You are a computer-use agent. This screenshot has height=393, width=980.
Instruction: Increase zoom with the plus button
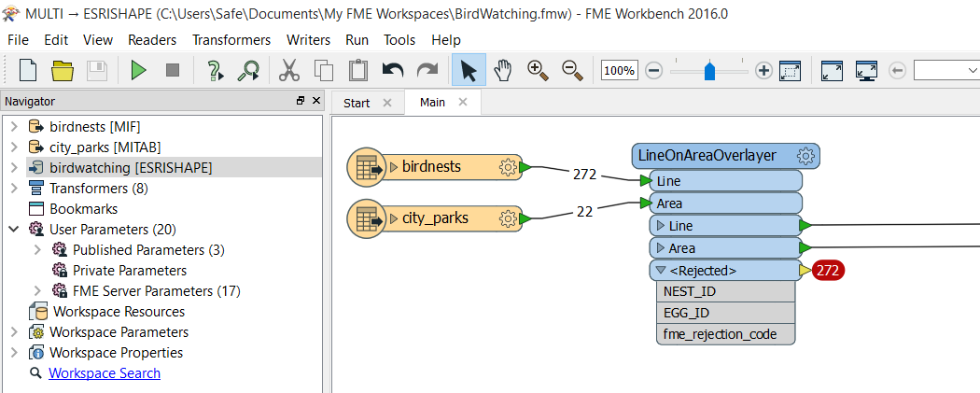tap(763, 71)
